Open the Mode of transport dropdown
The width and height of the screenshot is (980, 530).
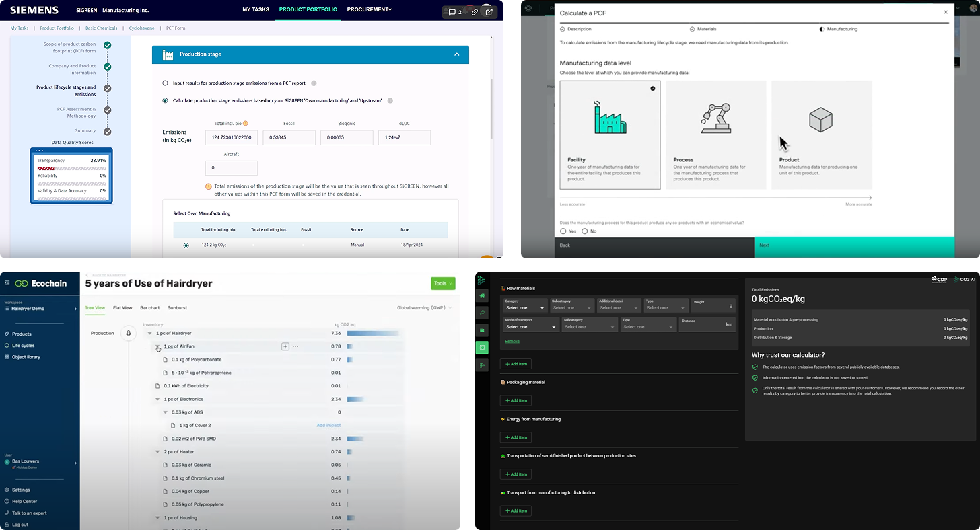531,324
